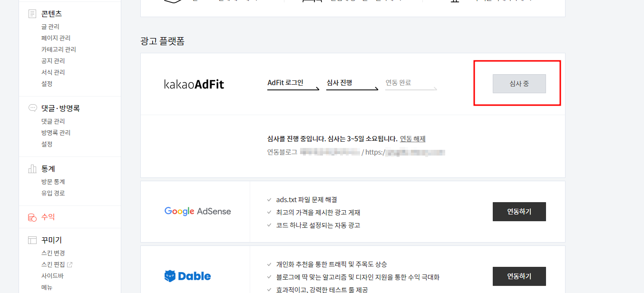Screen dimensions: 644x293
Task: Open 스킨 편집 link text
Action: click(53, 264)
